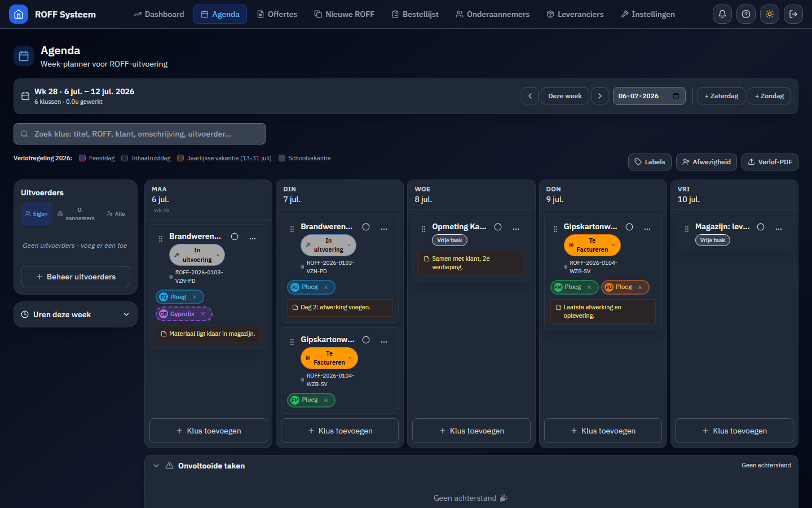This screenshot has width=812, height=508.
Task: Collapse Onvoltooide taken section
Action: (156, 466)
